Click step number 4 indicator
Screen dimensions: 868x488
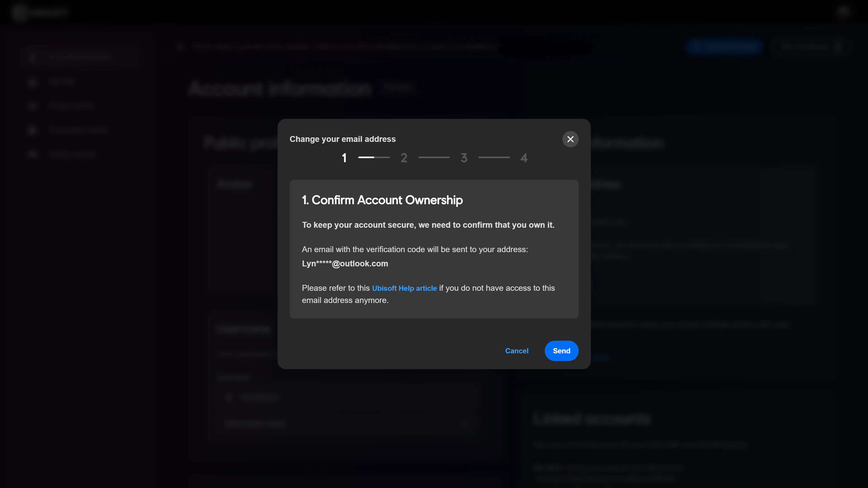click(x=524, y=158)
